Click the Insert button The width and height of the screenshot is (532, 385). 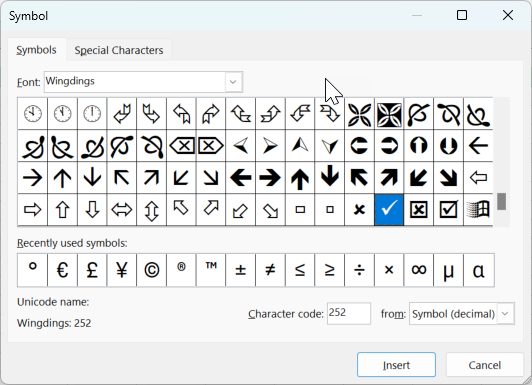click(x=396, y=365)
